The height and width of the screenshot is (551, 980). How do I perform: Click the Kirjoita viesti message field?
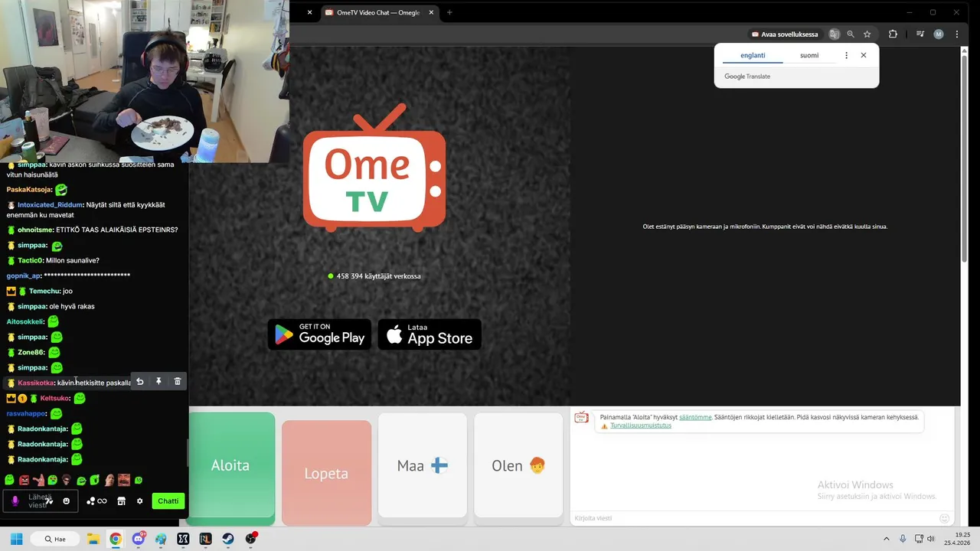coord(754,518)
